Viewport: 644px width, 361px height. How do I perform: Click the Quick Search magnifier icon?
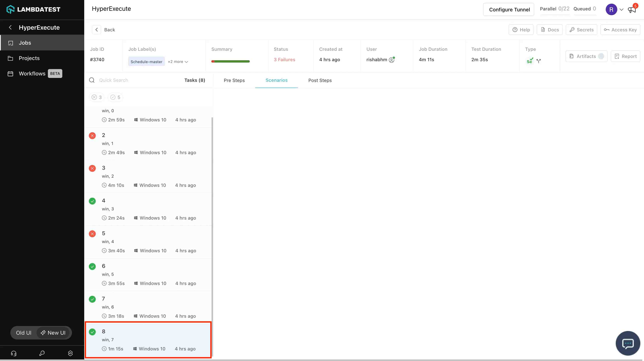click(92, 80)
